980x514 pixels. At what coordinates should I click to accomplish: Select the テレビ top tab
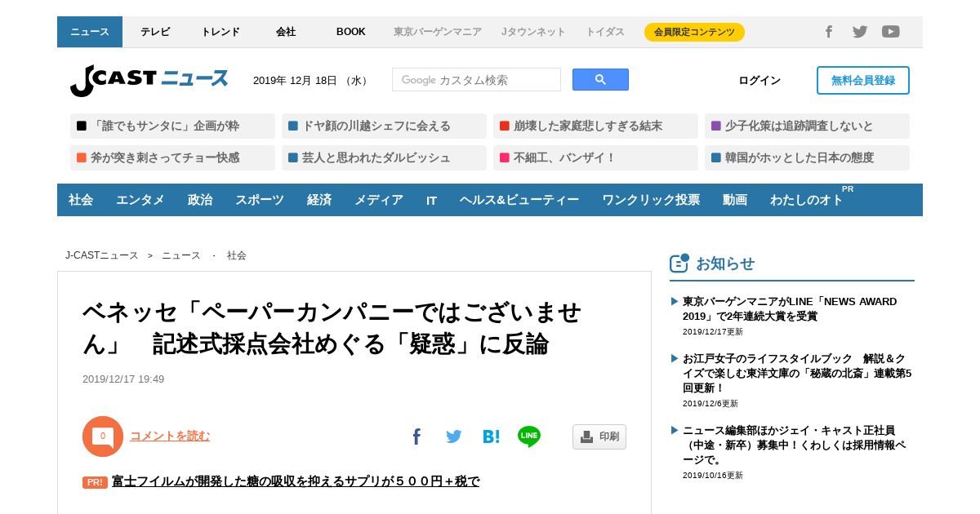tap(155, 32)
